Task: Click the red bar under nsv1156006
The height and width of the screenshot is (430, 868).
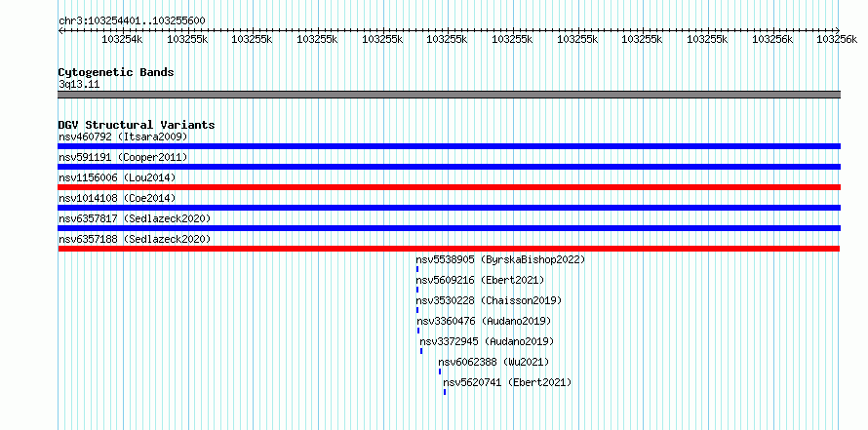Action: (449, 187)
